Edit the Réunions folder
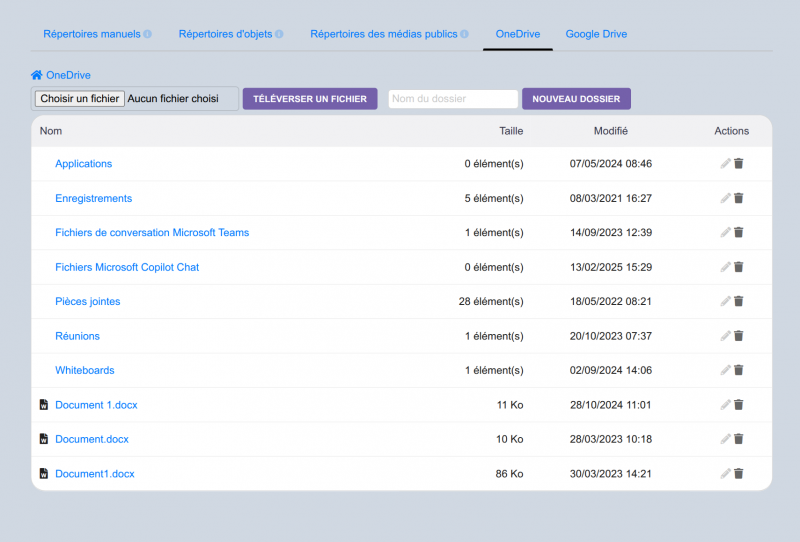800x542 pixels. pyautogui.click(x=725, y=336)
